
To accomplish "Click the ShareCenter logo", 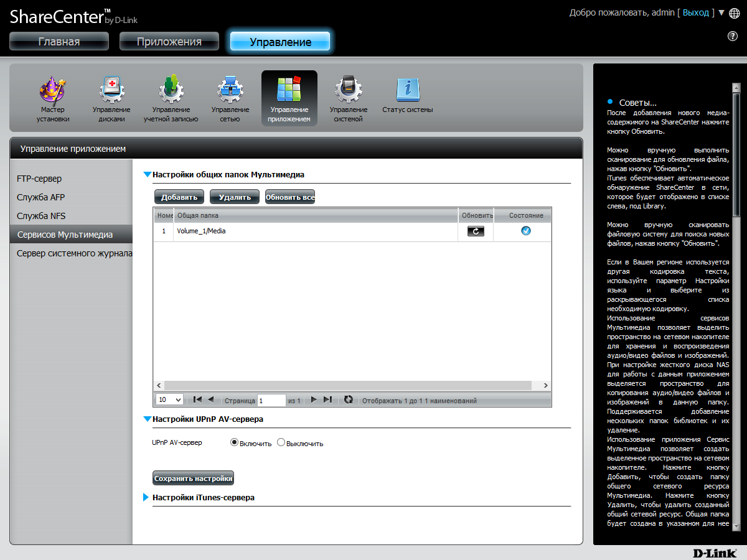I will (x=73, y=16).
